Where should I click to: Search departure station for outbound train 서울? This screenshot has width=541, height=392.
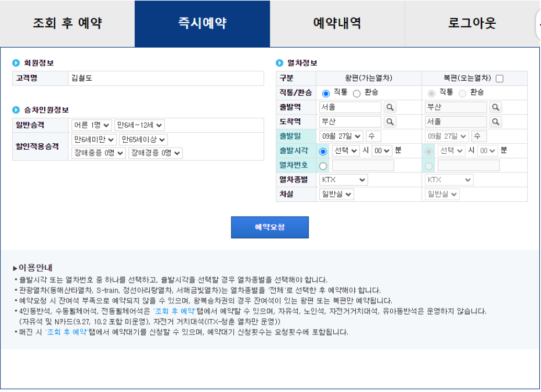coord(390,107)
